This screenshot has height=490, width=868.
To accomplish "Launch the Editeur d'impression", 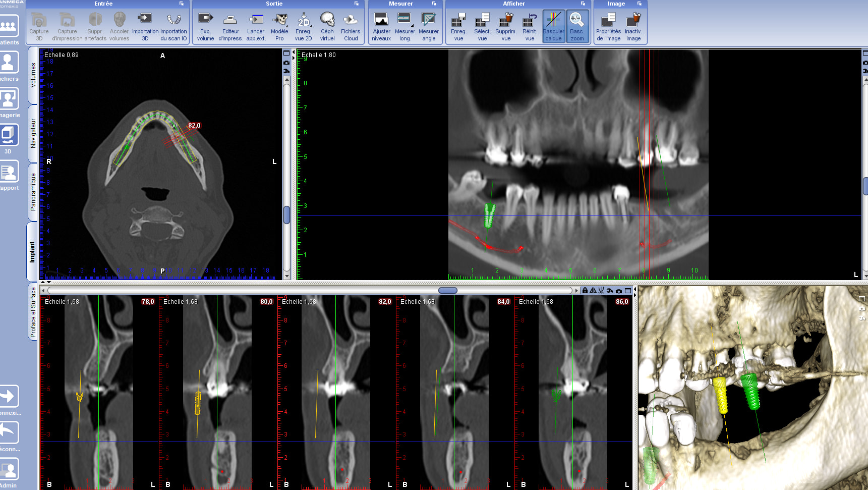I will click(230, 26).
